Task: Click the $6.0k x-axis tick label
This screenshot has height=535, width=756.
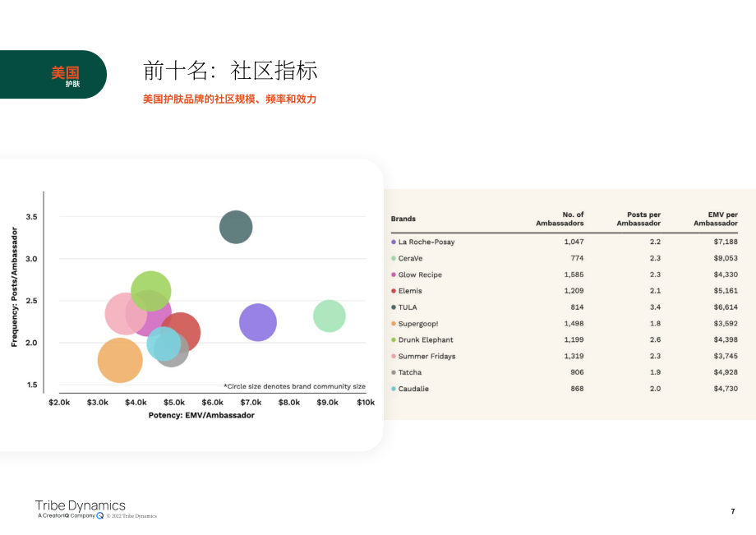Action: [213, 403]
